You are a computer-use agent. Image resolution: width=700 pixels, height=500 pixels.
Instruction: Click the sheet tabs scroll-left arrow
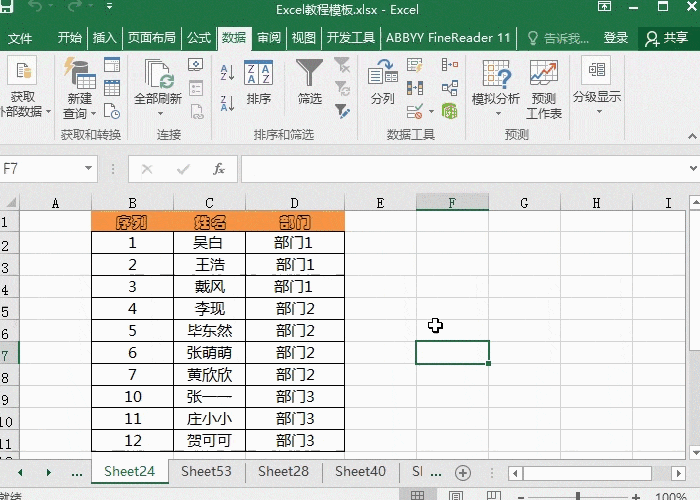(x=20, y=472)
